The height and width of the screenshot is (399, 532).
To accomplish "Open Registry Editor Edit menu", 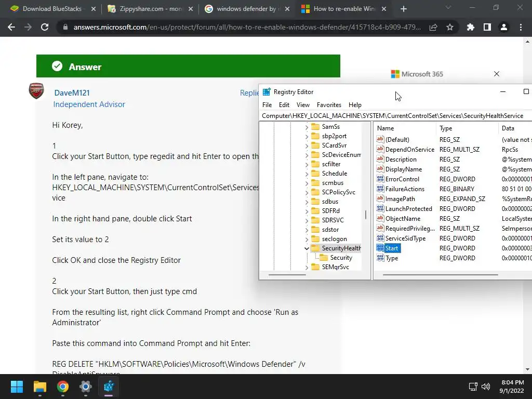I will [x=284, y=105].
